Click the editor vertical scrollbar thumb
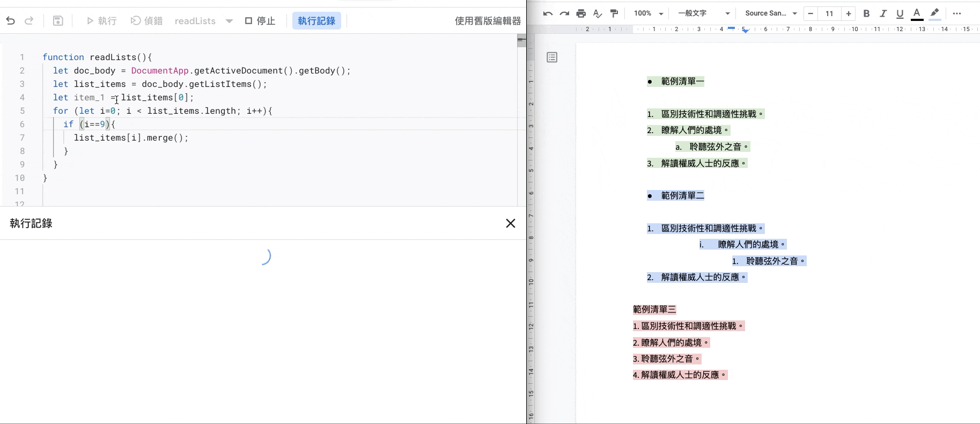Screen dimensions: 980x424 tap(521, 40)
